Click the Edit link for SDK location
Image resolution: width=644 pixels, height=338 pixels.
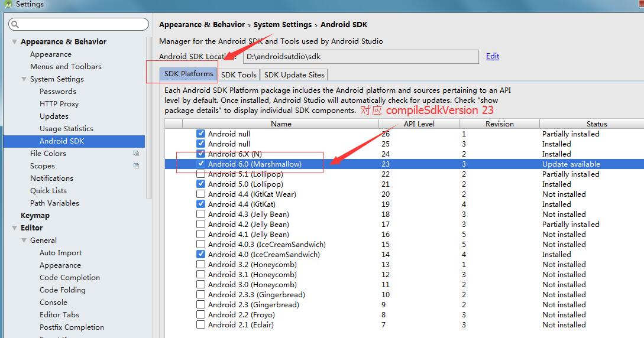coord(493,56)
